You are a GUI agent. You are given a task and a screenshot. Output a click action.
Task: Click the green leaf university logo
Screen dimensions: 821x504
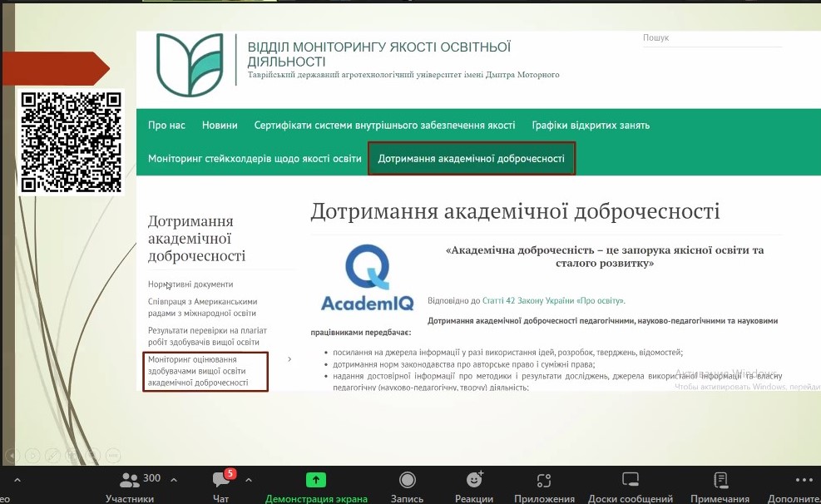pos(190,64)
